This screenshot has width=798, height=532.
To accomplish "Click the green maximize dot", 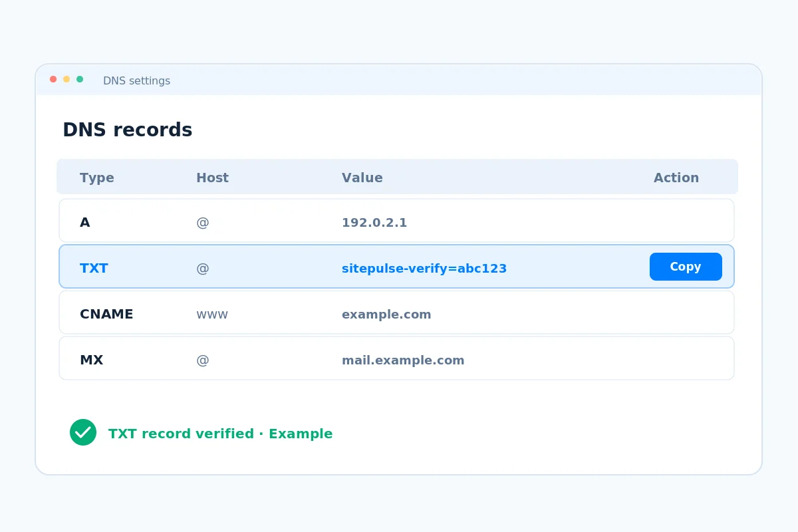I will click(x=80, y=79).
